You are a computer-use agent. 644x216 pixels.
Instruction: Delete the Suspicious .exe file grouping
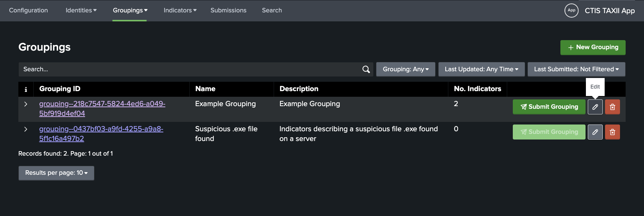pyautogui.click(x=613, y=132)
